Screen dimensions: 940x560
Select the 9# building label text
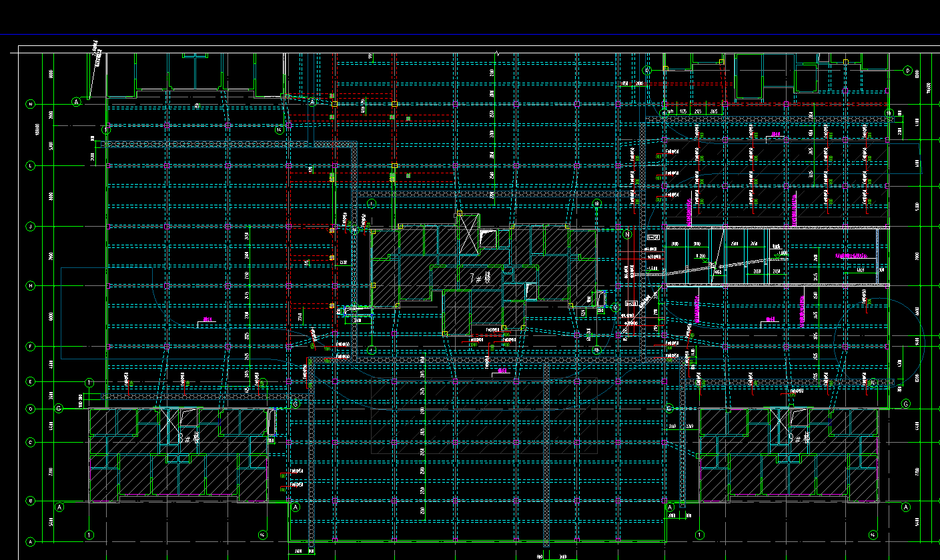[x=799, y=439]
